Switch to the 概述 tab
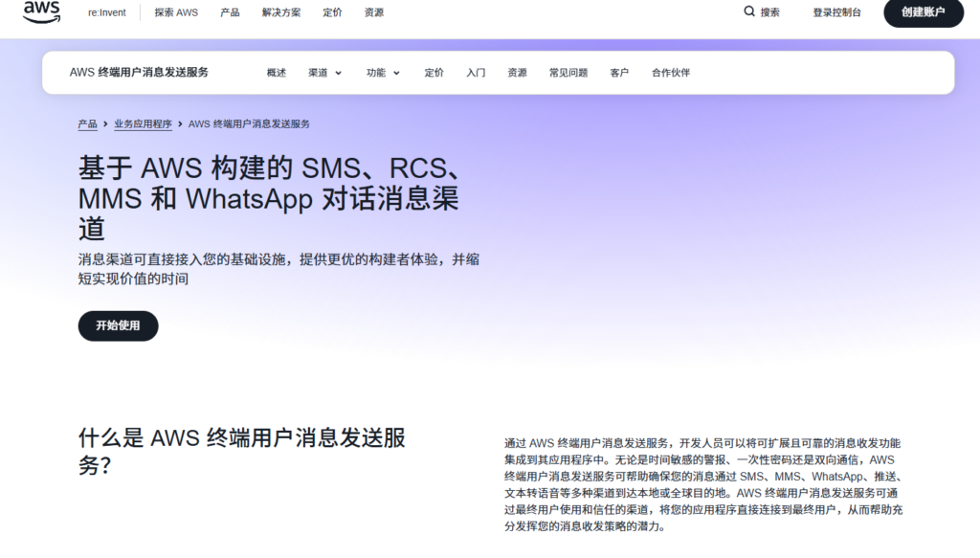This screenshot has width=980, height=558. (277, 73)
